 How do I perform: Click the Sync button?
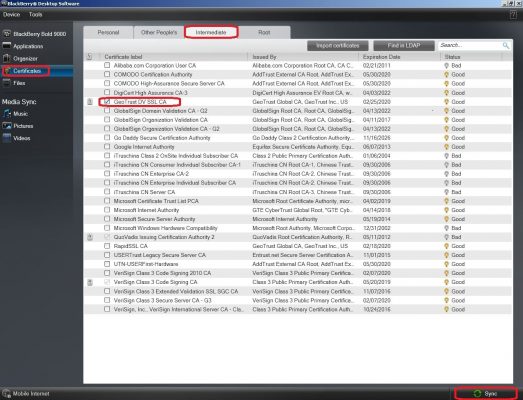(485, 394)
